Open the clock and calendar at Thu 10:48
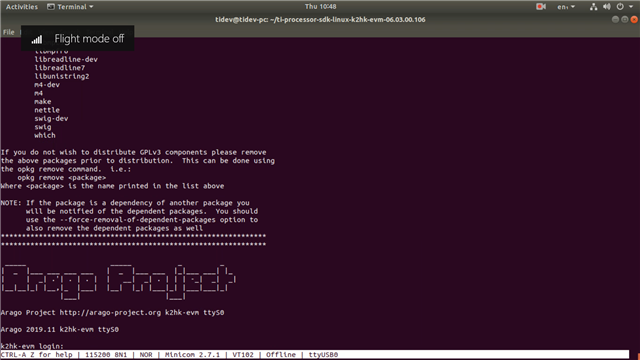The image size is (640, 360). [x=320, y=7]
